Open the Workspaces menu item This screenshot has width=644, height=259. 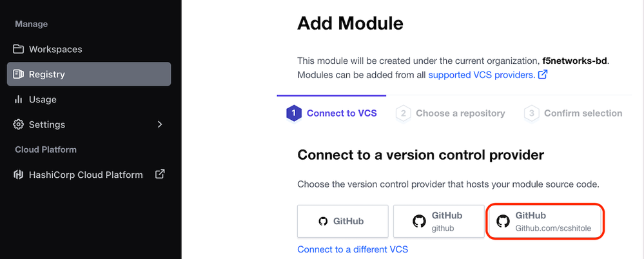point(55,50)
